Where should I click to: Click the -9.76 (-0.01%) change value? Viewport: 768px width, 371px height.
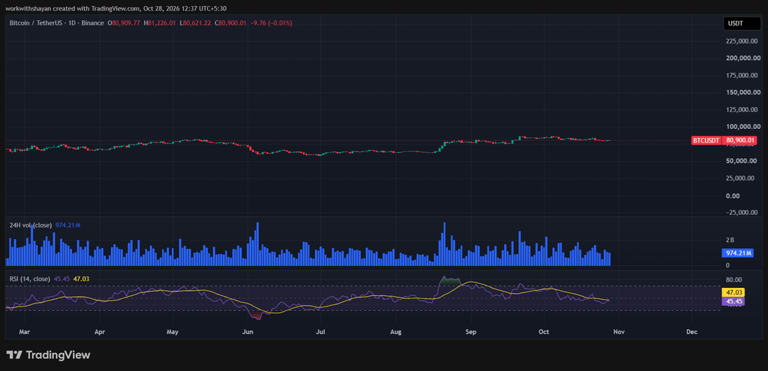click(x=271, y=23)
